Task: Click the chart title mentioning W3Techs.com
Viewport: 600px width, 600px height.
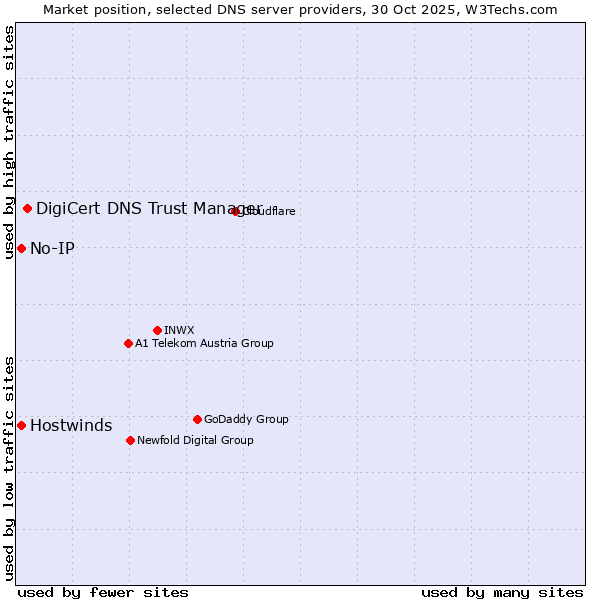Action: [300, 9]
